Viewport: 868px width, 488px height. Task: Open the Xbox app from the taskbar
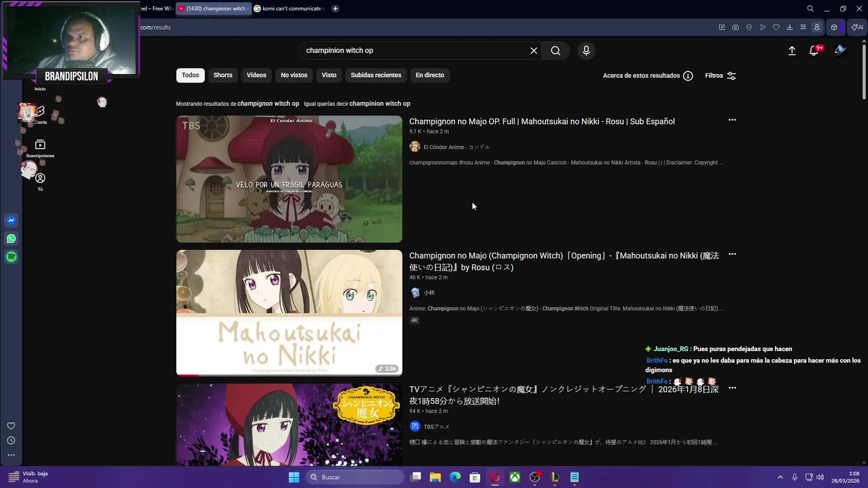click(x=515, y=477)
